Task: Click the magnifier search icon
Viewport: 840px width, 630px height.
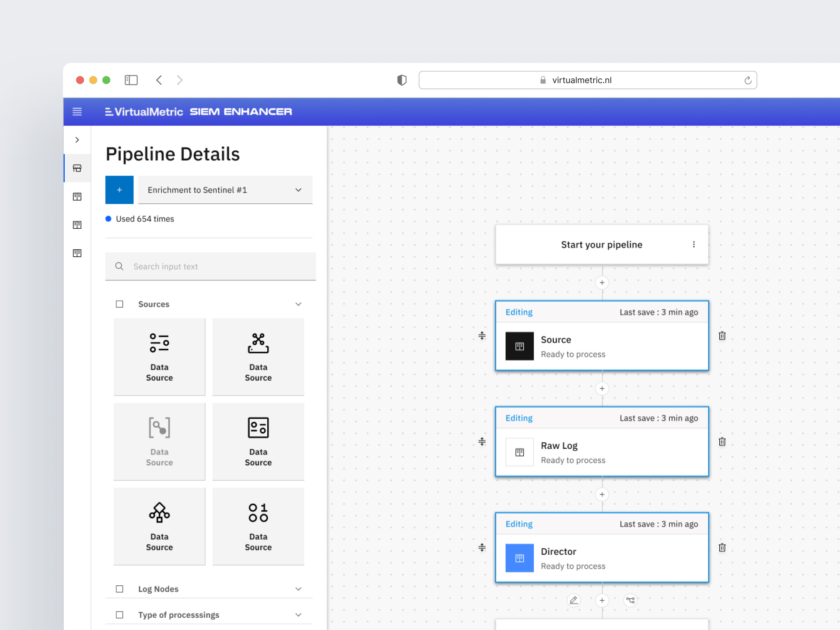Action: (119, 266)
